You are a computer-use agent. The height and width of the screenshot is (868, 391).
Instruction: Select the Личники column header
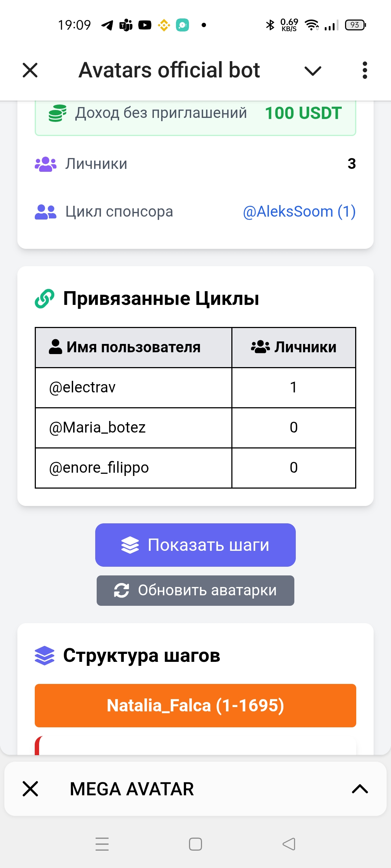(x=294, y=347)
